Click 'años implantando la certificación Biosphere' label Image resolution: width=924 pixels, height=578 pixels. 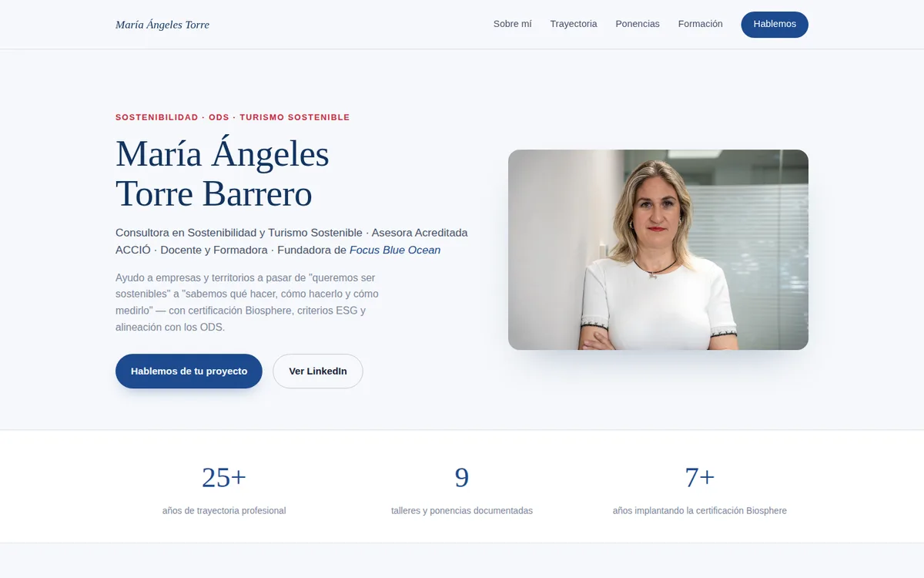[700, 511]
